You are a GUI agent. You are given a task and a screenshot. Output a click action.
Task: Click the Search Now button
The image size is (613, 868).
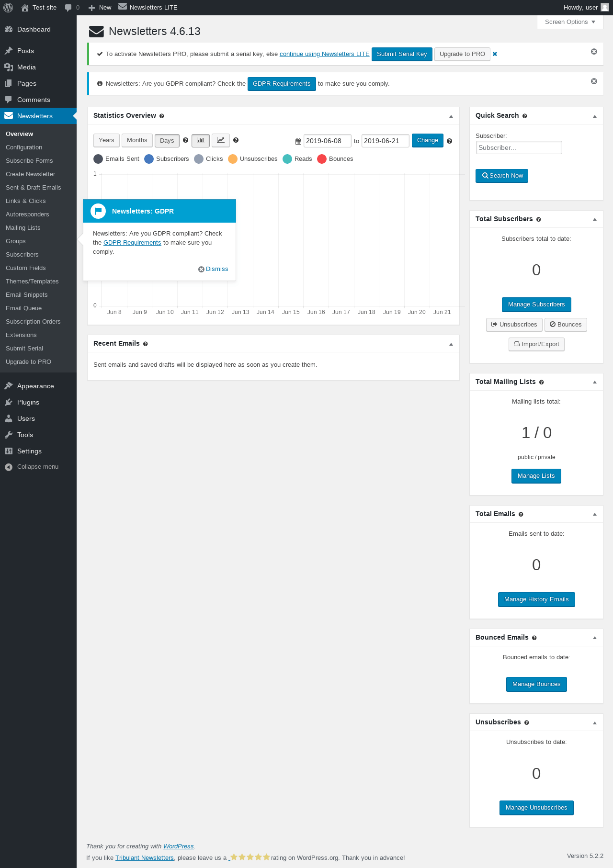[x=502, y=176]
